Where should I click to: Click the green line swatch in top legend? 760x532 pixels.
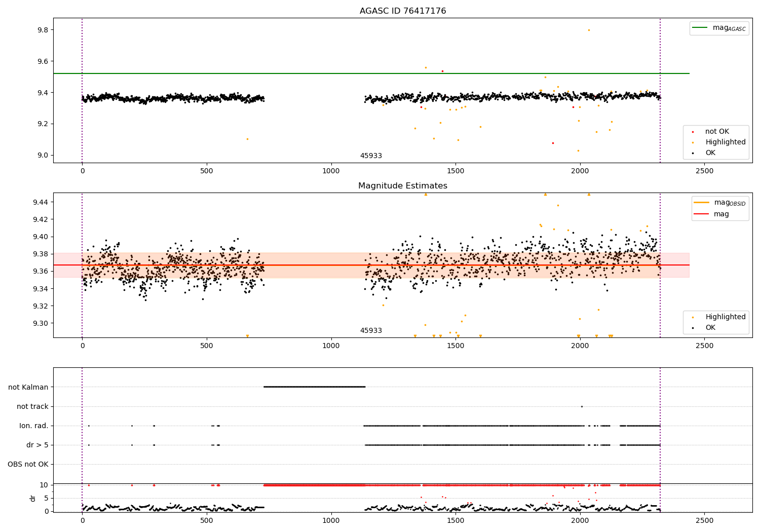700,28
